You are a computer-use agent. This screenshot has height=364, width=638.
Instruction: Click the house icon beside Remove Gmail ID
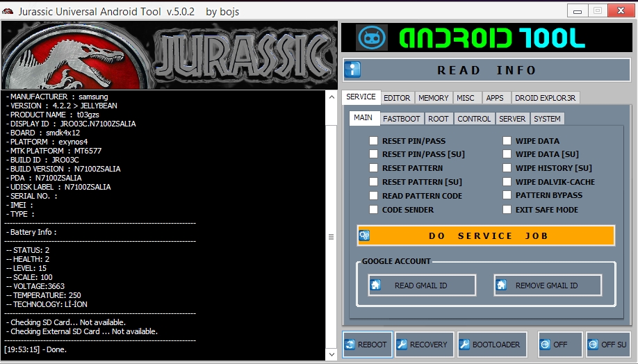point(501,285)
